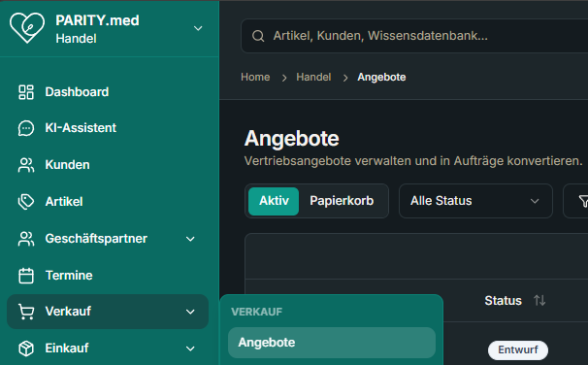Switch to the Aktiv tab
Viewport: 588px width, 365px height.
click(274, 201)
